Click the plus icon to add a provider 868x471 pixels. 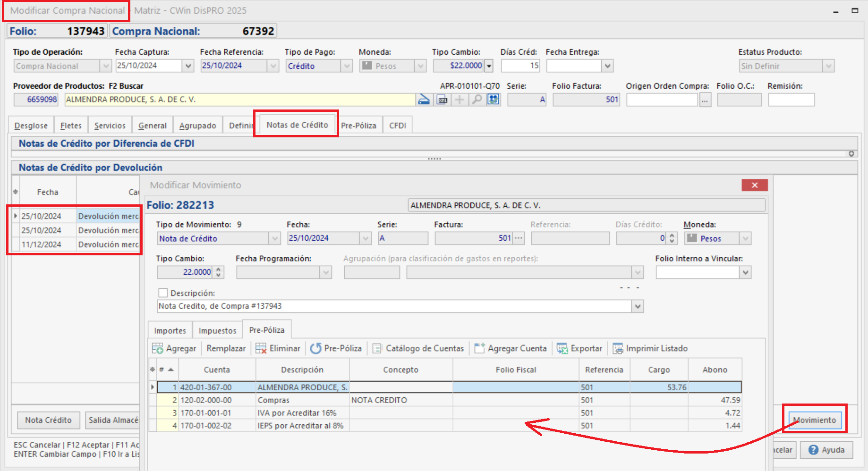point(460,100)
